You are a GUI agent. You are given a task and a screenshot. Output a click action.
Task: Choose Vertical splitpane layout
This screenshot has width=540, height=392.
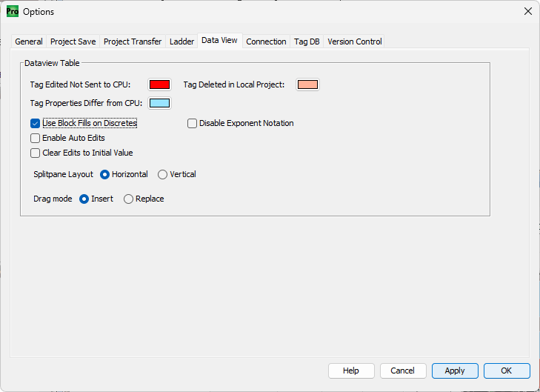point(162,174)
